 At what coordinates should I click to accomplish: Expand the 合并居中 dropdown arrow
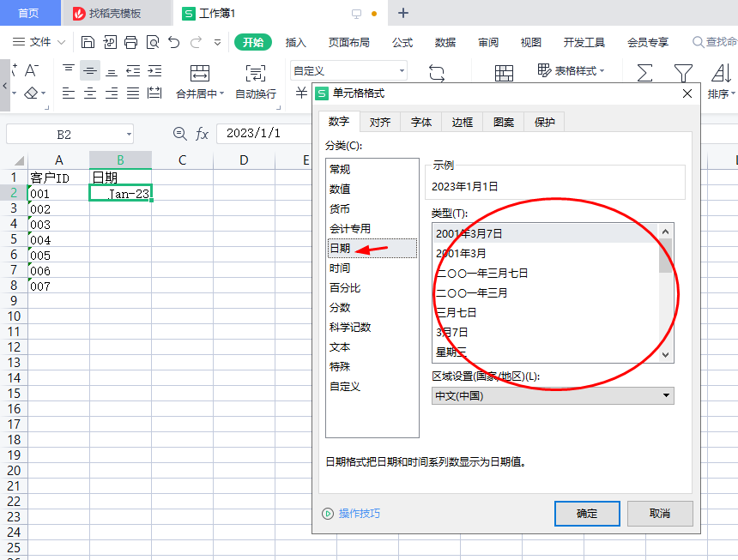pos(221,93)
